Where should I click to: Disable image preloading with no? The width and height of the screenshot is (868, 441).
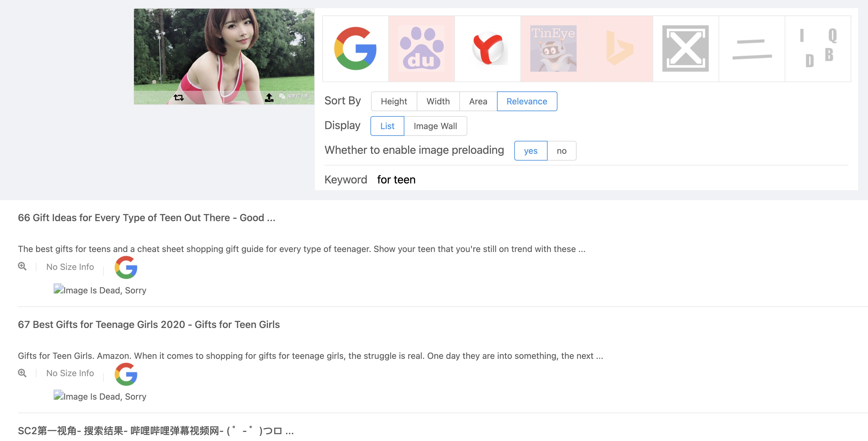(x=561, y=151)
